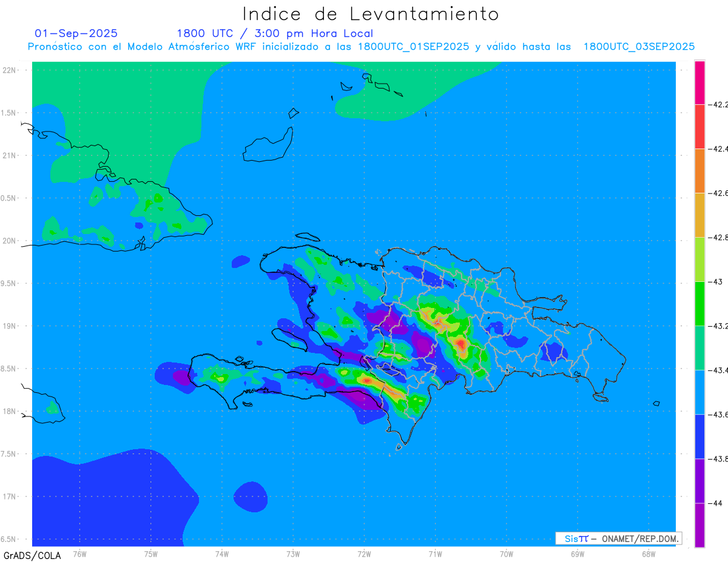Screen dimensions: 728x562
Task: Click the 'Indice de Levantamiento' map title
Action: click(371, 14)
